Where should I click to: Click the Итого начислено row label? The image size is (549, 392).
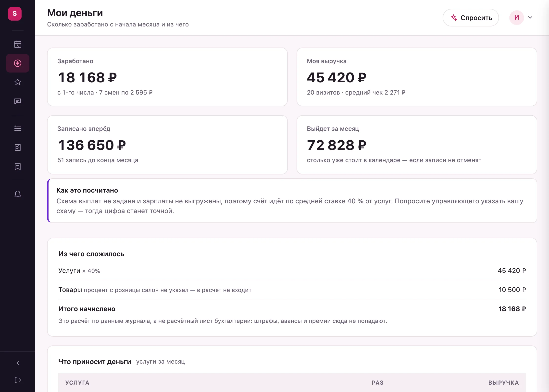tap(87, 309)
